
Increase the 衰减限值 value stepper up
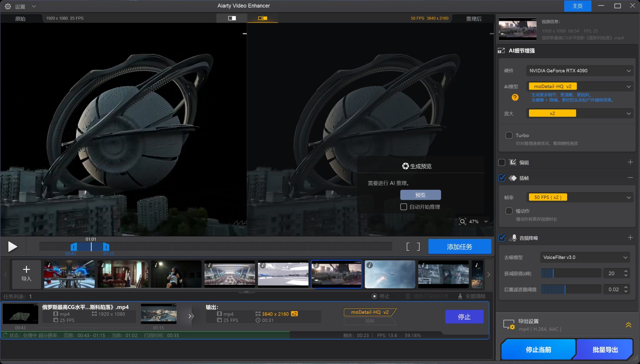pos(626,271)
